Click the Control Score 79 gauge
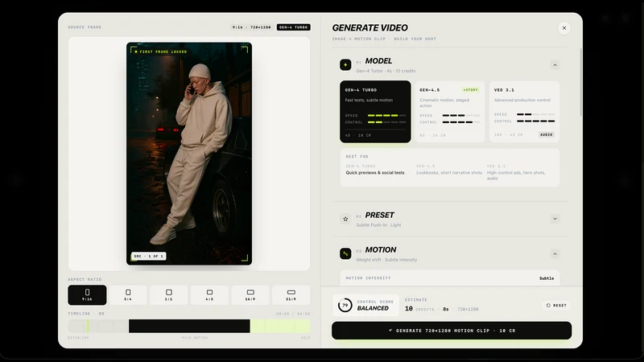The width and height of the screenshot is (644, 362). click(x=345, y=305)
